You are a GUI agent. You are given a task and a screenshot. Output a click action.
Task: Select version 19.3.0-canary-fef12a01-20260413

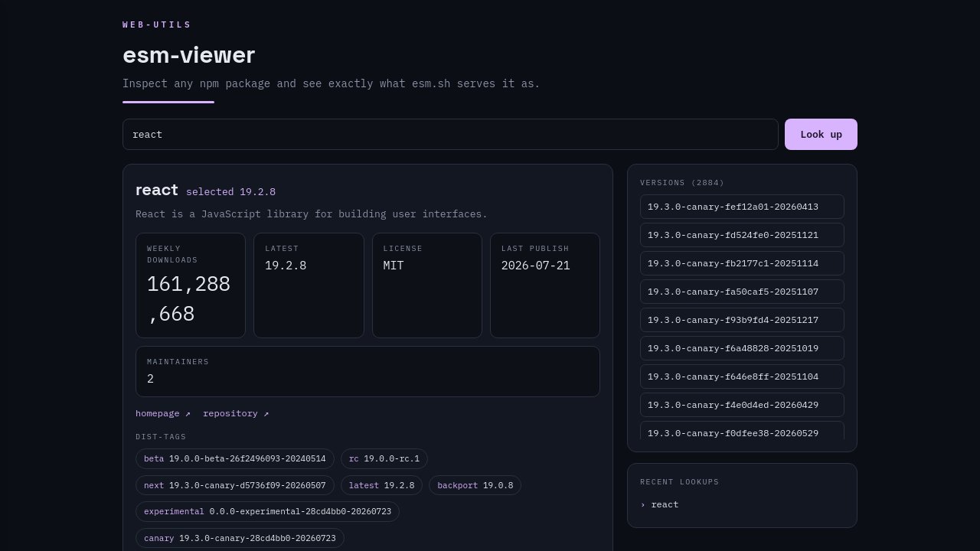[x=742, y=207]
